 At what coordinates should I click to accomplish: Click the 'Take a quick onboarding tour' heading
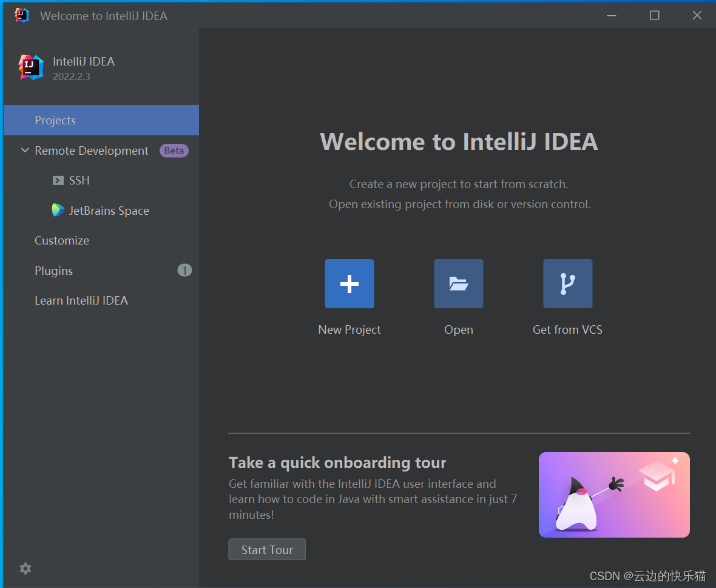point(337,462)
